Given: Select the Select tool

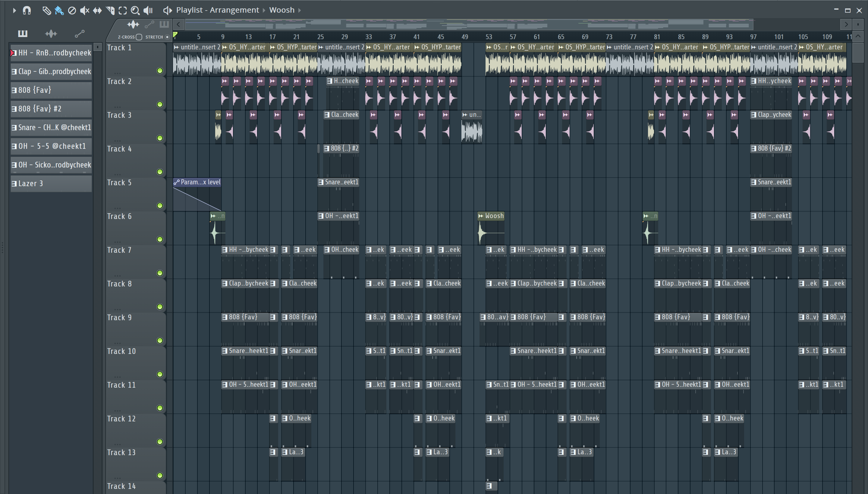Looking at the screenshot, I should pyautogui.click(x=123, y=11).
